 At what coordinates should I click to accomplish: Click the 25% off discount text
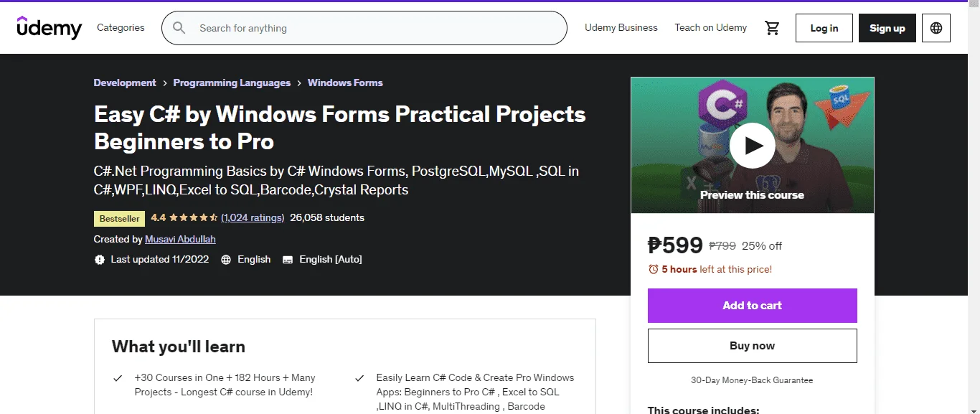[x=762, y=245]
